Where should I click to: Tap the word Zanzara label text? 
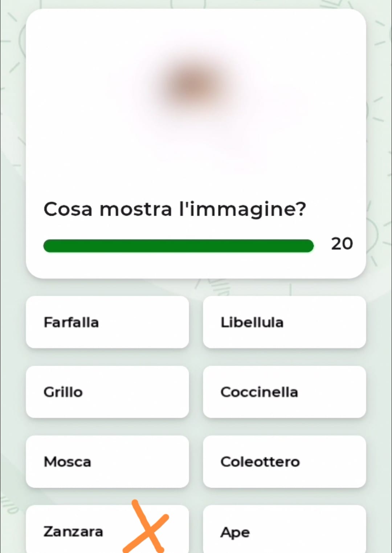pos(73,532)
